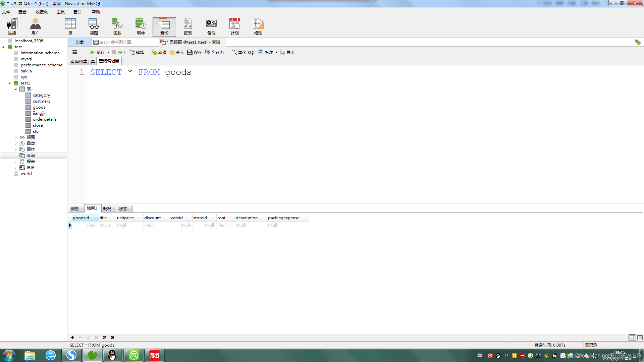Click 解释 (Explain) in query toolbar
This screenshot has width=644, height=362.
pyautogui.click(x=137, y=52)
